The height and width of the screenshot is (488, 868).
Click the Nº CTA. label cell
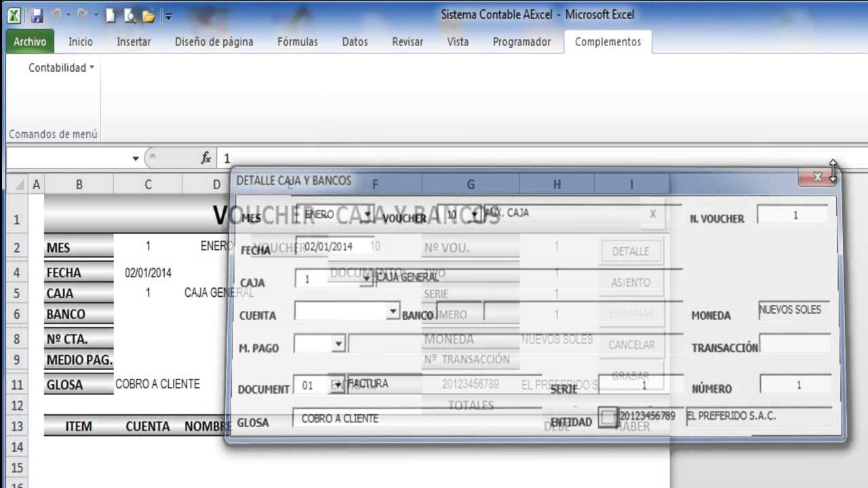click(79, 340)
